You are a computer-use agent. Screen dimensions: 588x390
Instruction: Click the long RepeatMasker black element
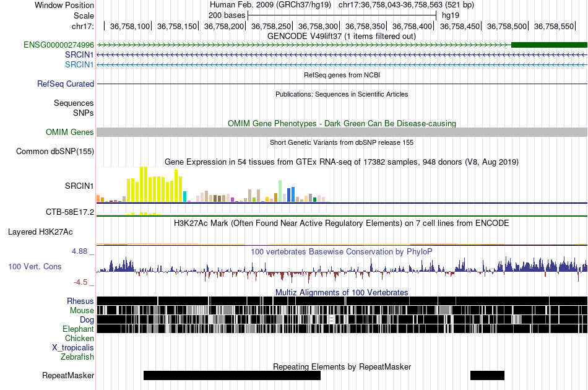[x=232, y=375]
